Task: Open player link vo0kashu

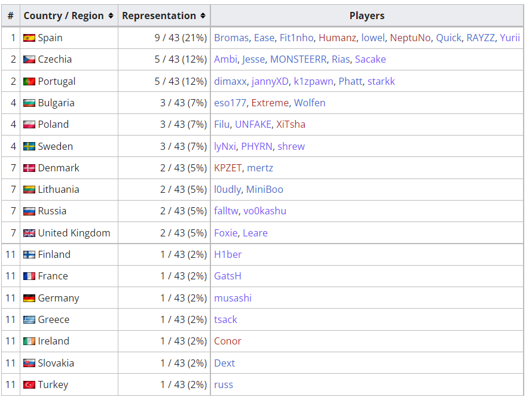Action: (265, 211)
